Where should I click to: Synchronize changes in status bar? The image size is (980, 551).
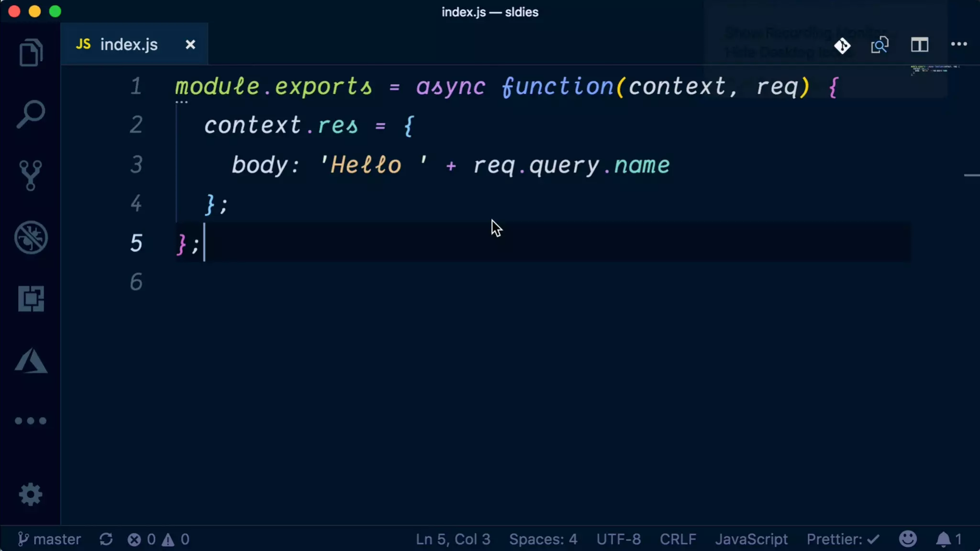click(106, 539)
